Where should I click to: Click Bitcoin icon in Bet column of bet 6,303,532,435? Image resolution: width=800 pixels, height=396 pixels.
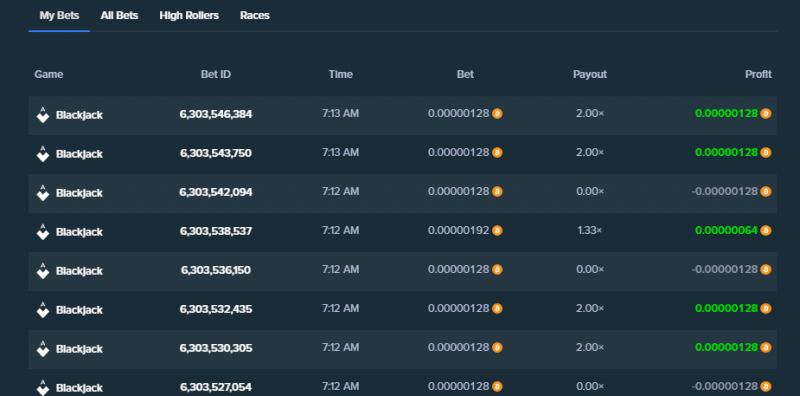[x=497, y=308]
